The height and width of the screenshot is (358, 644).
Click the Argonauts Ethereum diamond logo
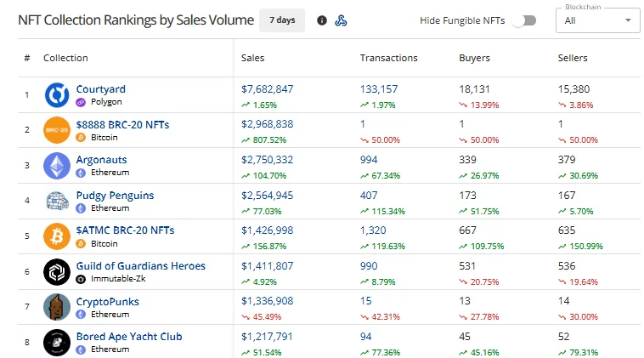57,166
